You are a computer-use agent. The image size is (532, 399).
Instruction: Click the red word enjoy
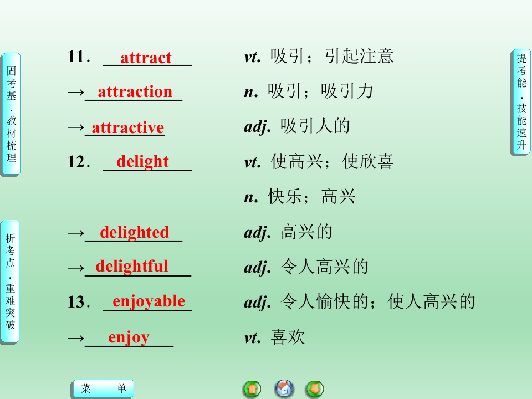(x=129, y=337)
